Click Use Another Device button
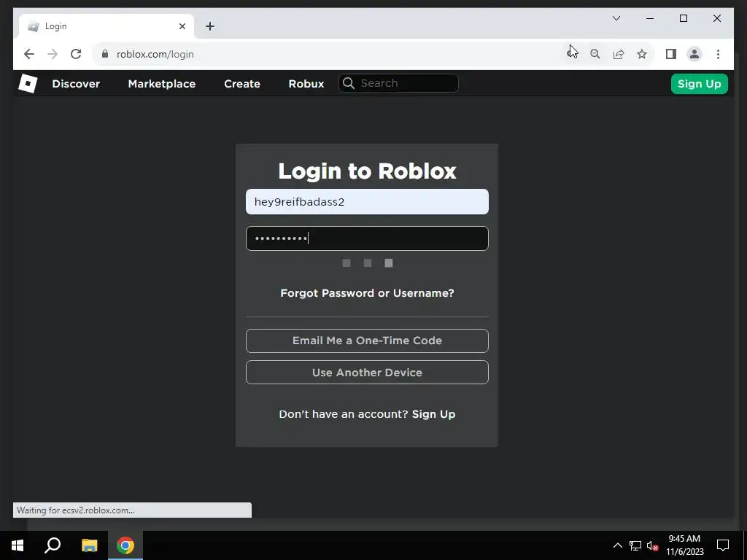The width and height of the screenshot is (747, 560). 367,373
